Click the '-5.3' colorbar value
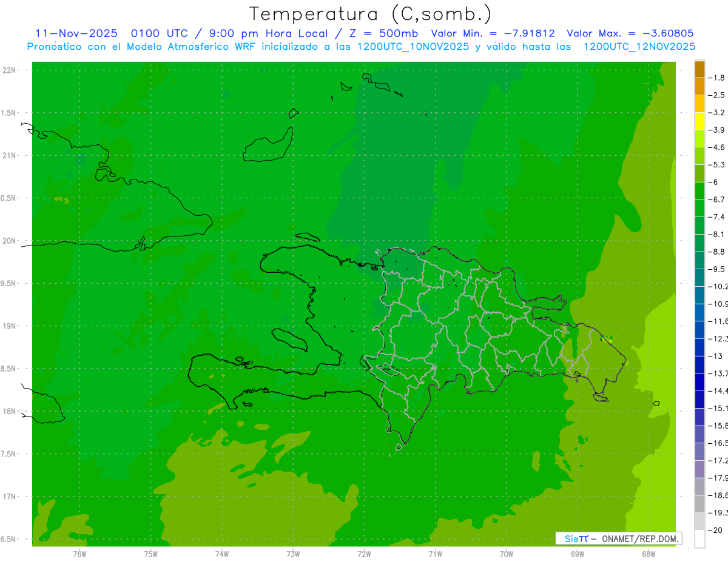 (x=717, y=164)
